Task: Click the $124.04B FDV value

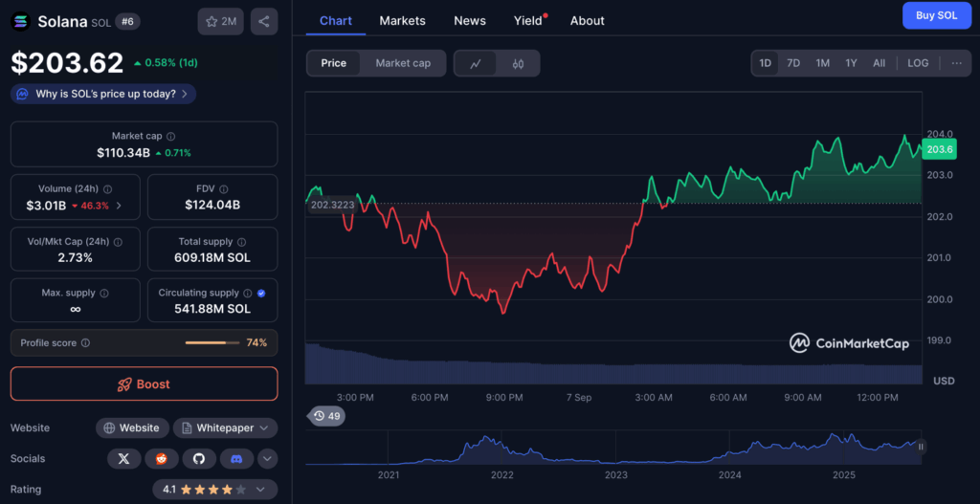Action: click(x=212, y=205)
